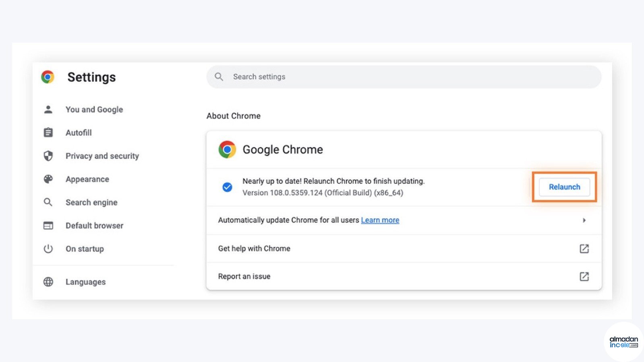Select Appearance in the sidebar
This screenshot has height=362, width=644.
click(87, 179)
